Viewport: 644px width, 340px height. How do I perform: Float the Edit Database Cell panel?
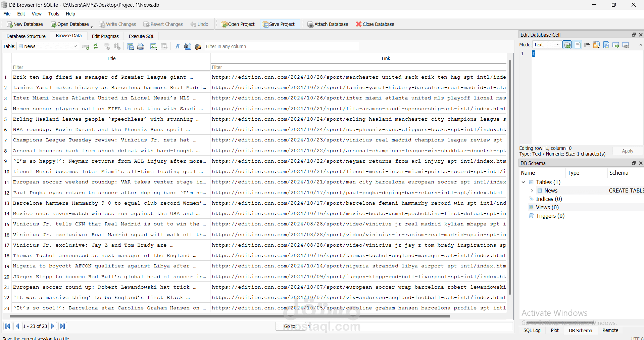coord(634,35)
